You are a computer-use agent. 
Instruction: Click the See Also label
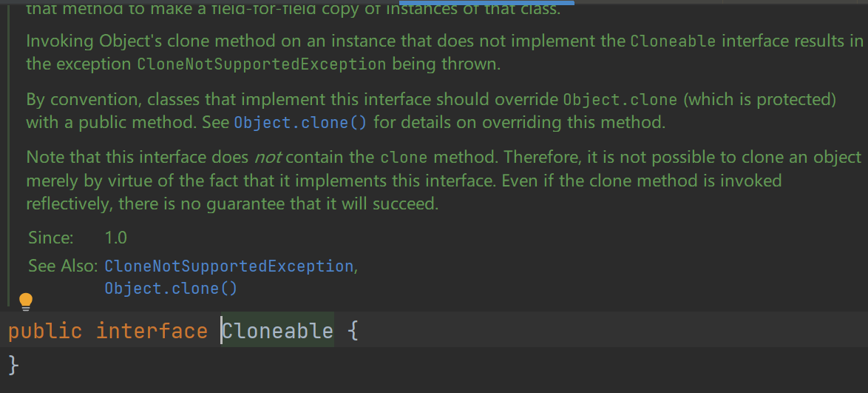63,266
